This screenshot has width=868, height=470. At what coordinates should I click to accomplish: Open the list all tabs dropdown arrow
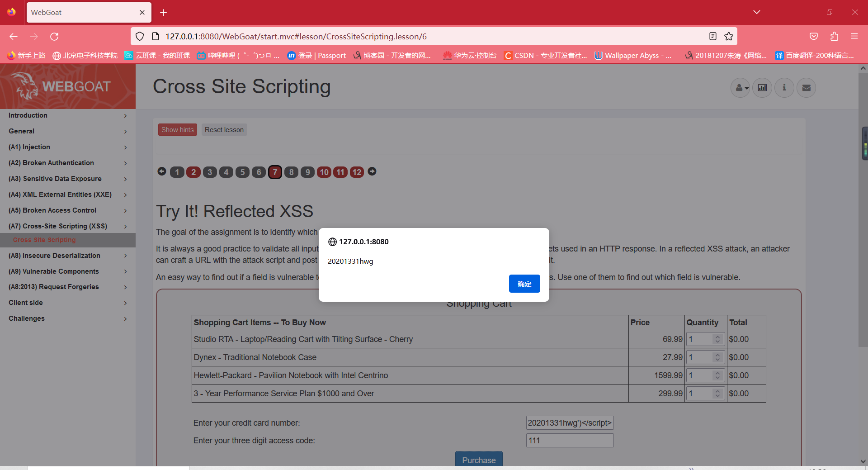757,12
